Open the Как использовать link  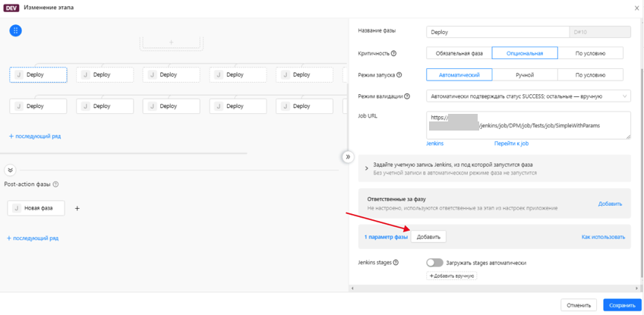(x=603, y=237)
